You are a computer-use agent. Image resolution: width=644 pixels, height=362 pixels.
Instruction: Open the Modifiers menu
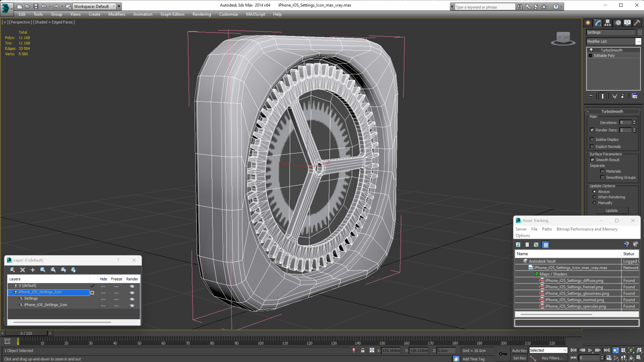[117, 14]
